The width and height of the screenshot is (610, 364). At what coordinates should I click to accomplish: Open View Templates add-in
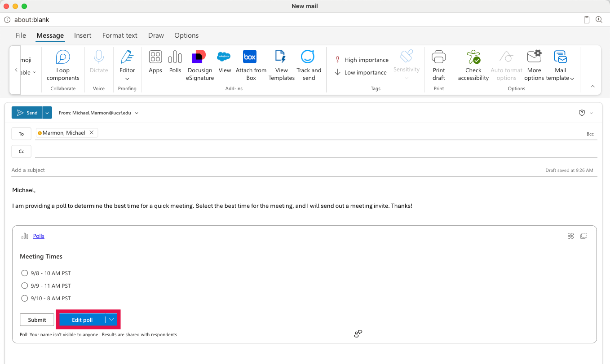click(x=281, y=66)
